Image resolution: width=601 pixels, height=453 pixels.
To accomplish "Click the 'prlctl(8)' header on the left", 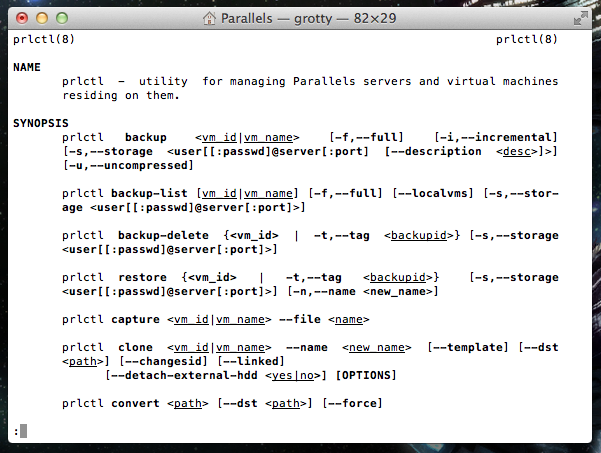I will [44, 39].
